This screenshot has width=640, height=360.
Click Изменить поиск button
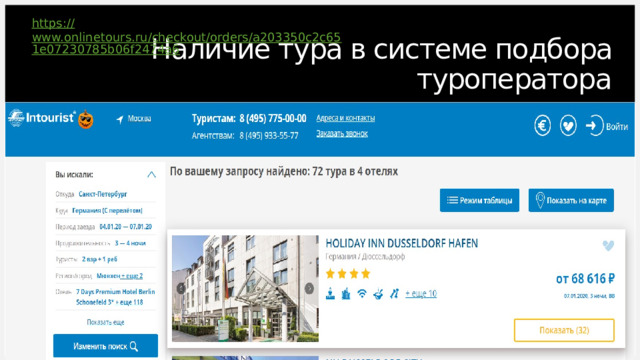(x=105, y=346)
